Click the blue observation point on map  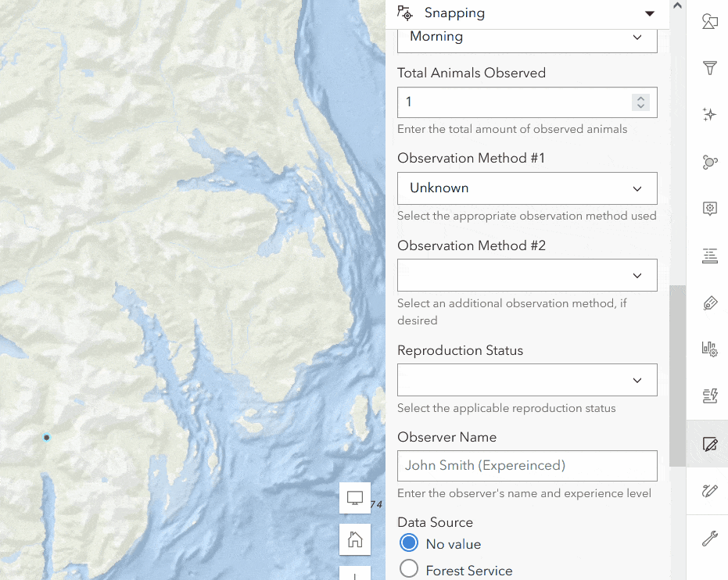click(47, 438)
